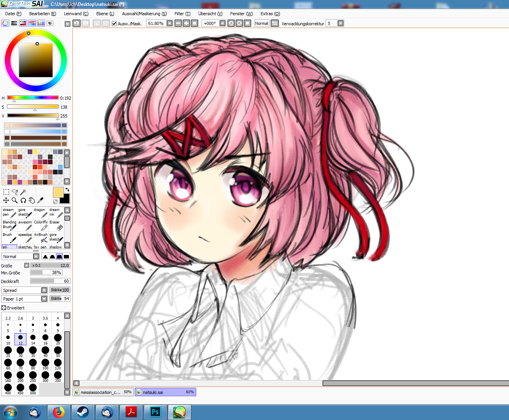Open the rotation angle dropdown
Image resolution: width=509 pixels, height=420 pixels.
pos(223,23)
